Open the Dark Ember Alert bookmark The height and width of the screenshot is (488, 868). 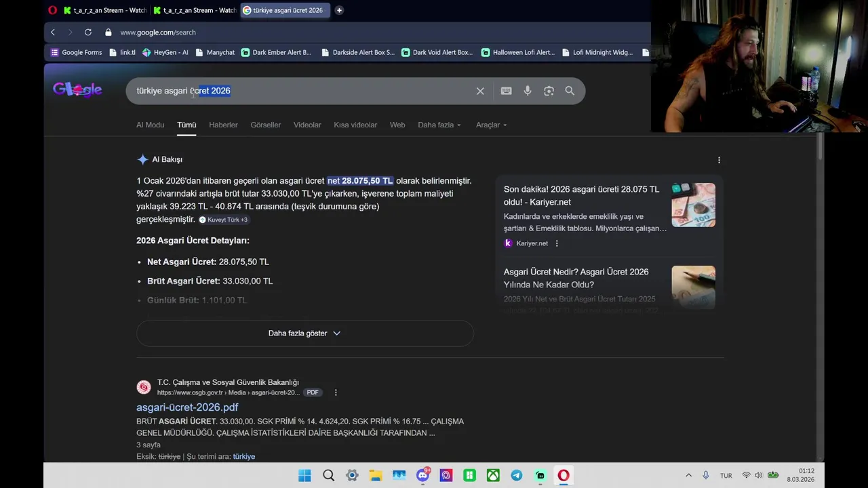click(x=276, y=52)
